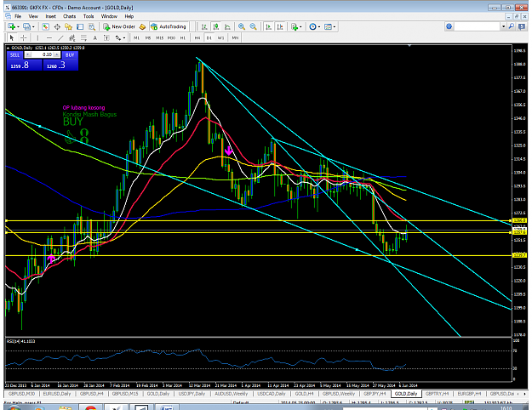Open the Templates icon
Image resolution: width=532 pixels, height=410 pixels.
point(328,26)
